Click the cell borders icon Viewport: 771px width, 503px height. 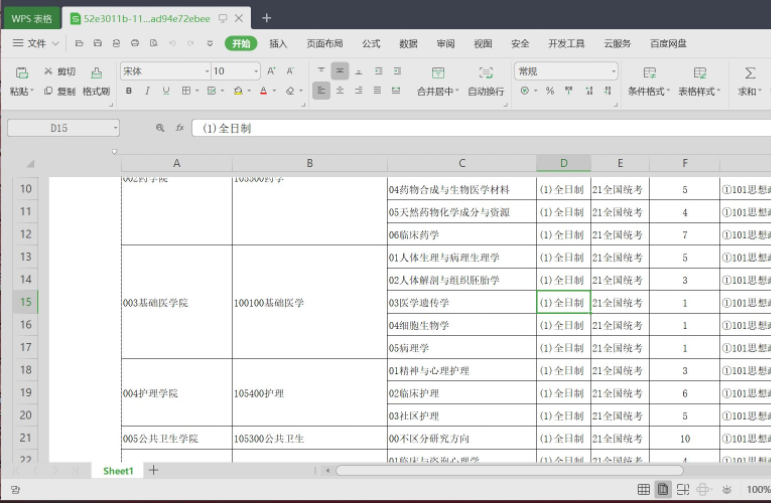[186, 91]
